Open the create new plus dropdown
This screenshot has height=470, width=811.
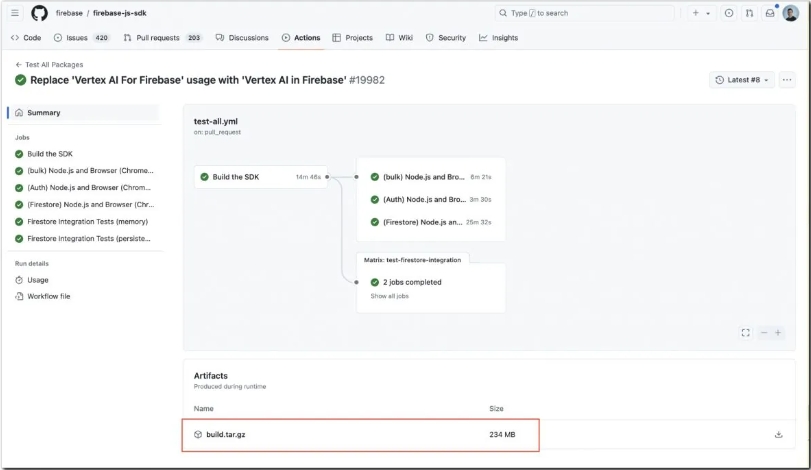[701, 13]
